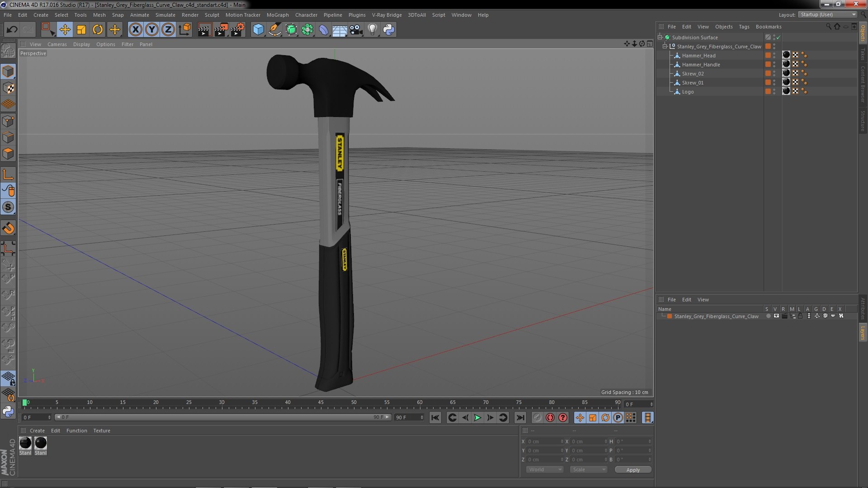868x488 pixels.
Task: Open the Sculpt menu
Action: tap(212, 15)
